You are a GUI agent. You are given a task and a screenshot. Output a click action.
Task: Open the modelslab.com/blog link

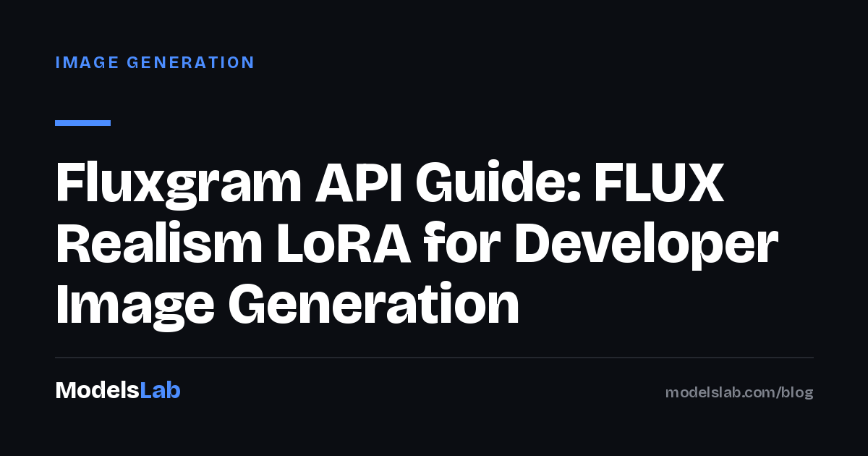point(739,392)
